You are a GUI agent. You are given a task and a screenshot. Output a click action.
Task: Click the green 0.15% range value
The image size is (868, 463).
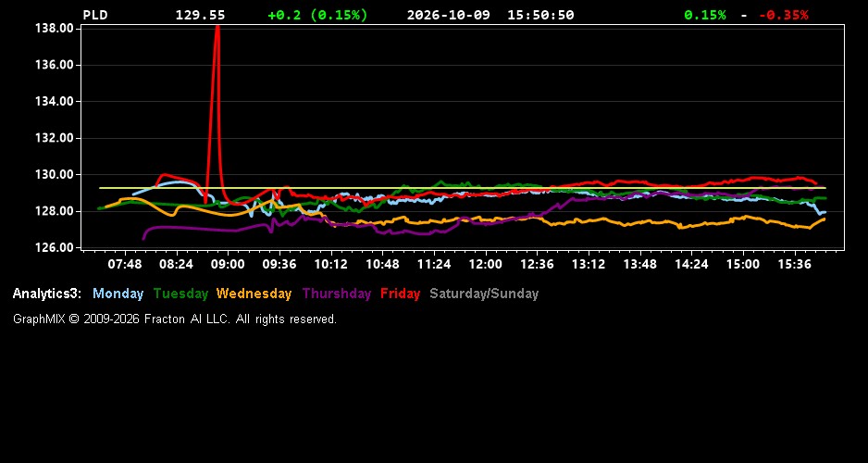pyautogui.click(x=705, y=16)
